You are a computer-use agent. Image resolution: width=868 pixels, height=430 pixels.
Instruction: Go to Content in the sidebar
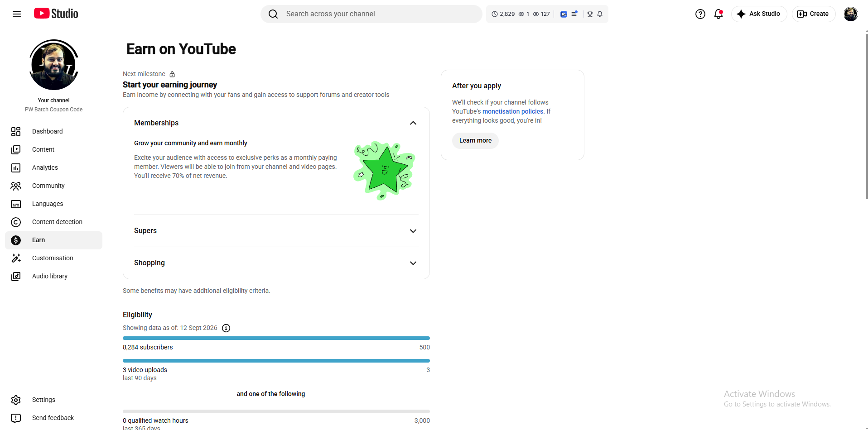click(53, 149)
